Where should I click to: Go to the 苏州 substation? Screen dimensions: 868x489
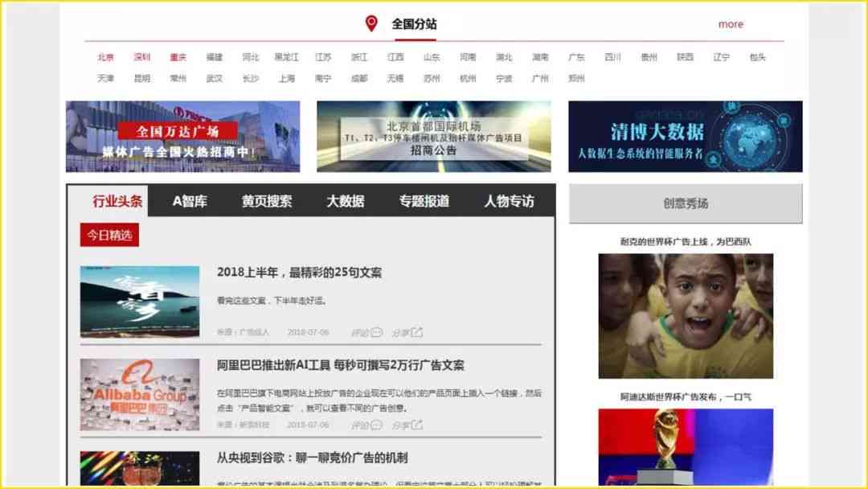432,79
